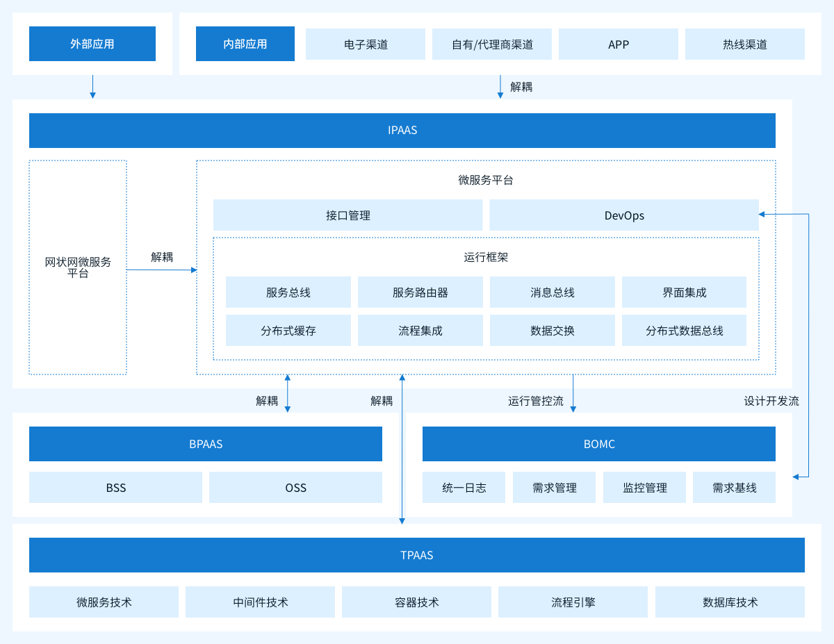The image size is (834, 644).
Task: Click the 分布式数据总线 component
Action: (684, 331)
